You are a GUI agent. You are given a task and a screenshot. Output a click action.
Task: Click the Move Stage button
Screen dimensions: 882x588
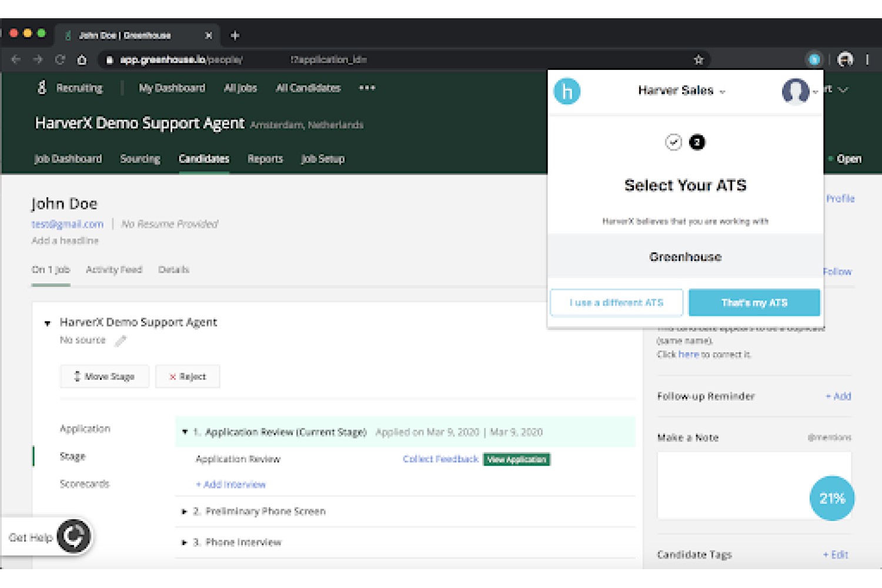[x=104, y=376]
